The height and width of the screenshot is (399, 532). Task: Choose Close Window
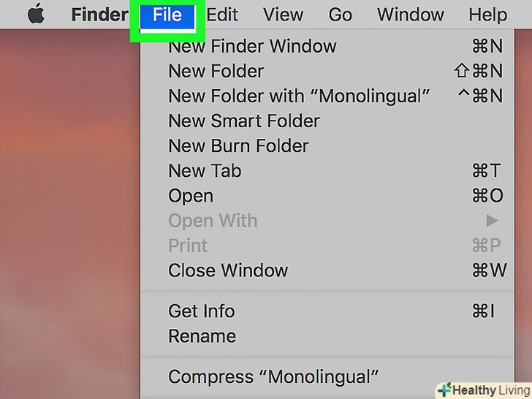coord(228,270)
